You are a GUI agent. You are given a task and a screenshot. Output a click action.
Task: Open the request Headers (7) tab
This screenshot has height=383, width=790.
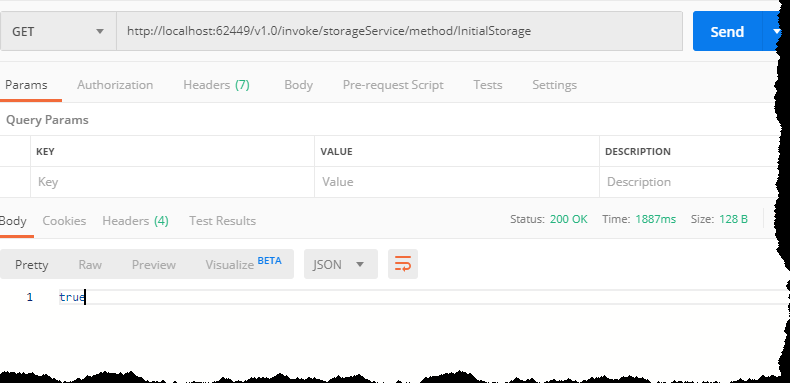pos(216,85)
